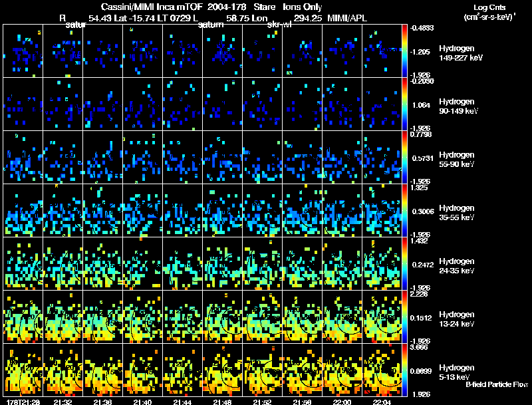This screenshot has height=405, width=532.
Task: Click the '-1.205' color scale midpoint value
Action: pos(420,52)
